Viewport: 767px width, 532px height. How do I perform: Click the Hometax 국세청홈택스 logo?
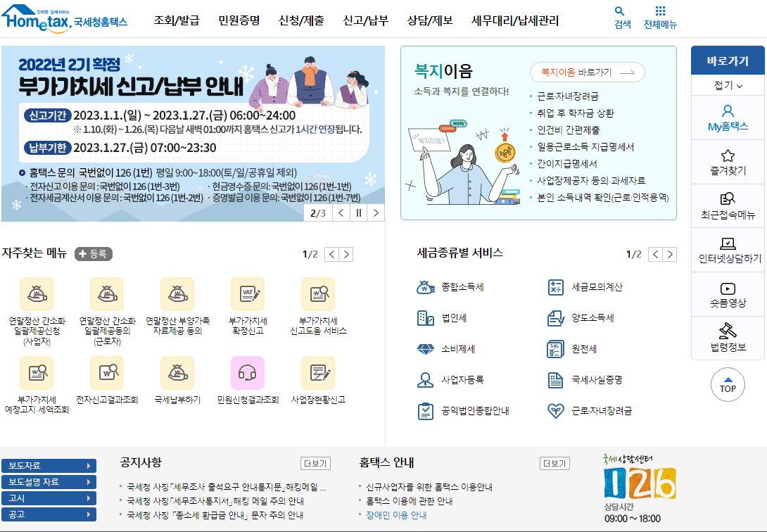(65, 19)
